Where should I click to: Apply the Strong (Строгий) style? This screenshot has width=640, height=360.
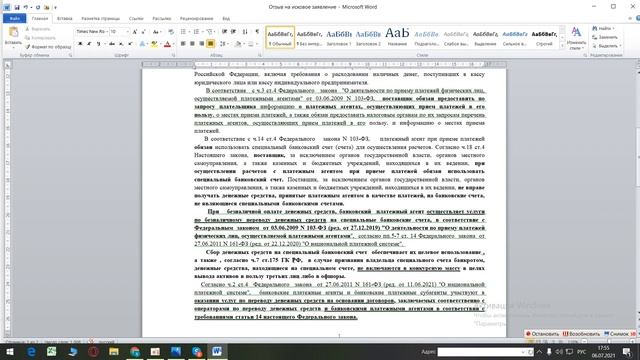(544, 37)
